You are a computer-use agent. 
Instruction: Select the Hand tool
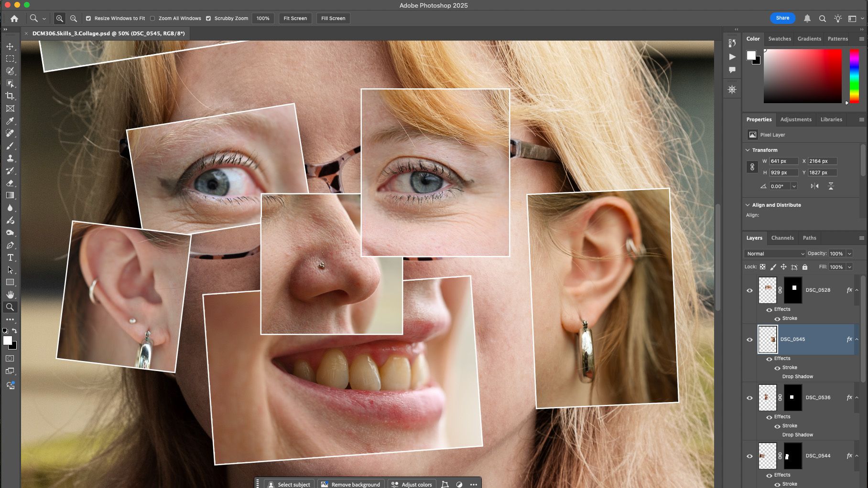10,295
